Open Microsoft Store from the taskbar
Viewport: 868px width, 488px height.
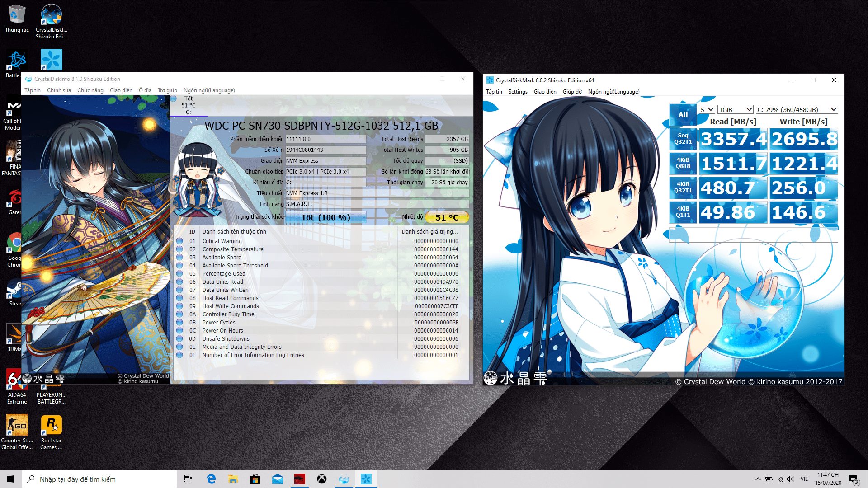255,479
